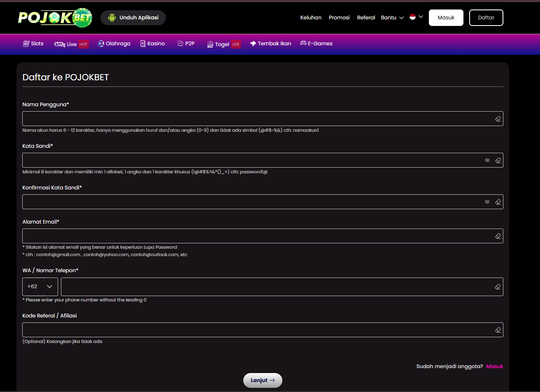The height and width of the screenshot is (392, 540).
Task: Go to the Slots menu
Action: point(33,44)
